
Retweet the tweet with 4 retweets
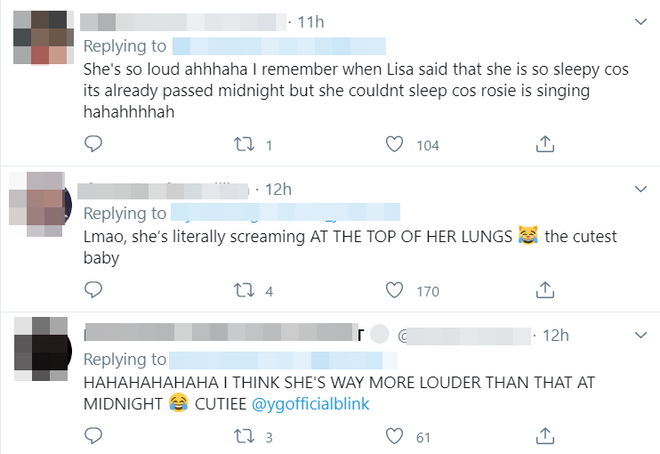(x=244, y=290)
